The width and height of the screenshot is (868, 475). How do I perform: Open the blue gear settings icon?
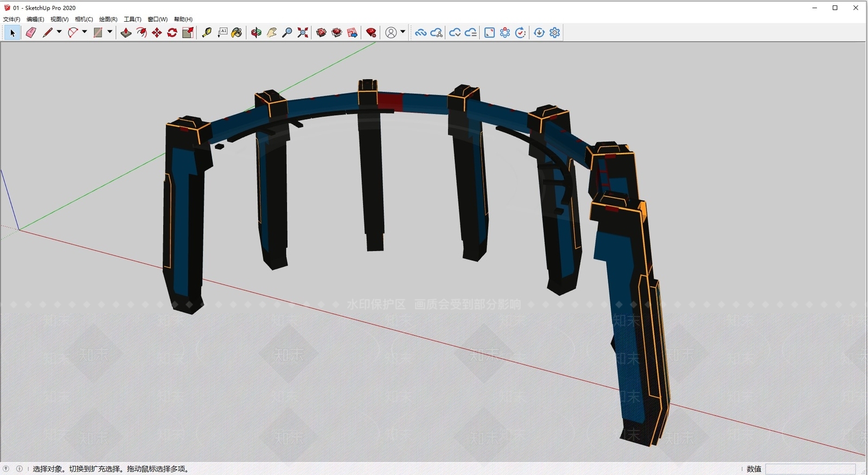[x=554, y=33]
